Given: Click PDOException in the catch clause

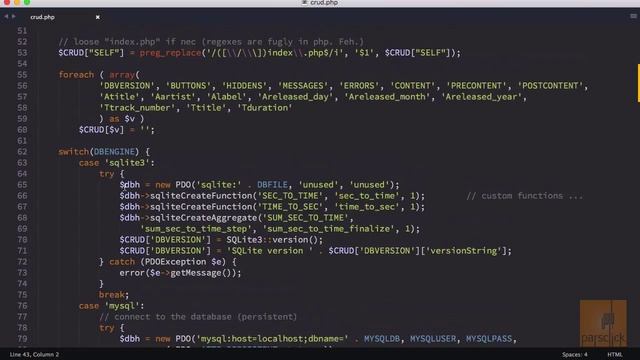Looking at the screenshot, I should [x=176, y=262].
